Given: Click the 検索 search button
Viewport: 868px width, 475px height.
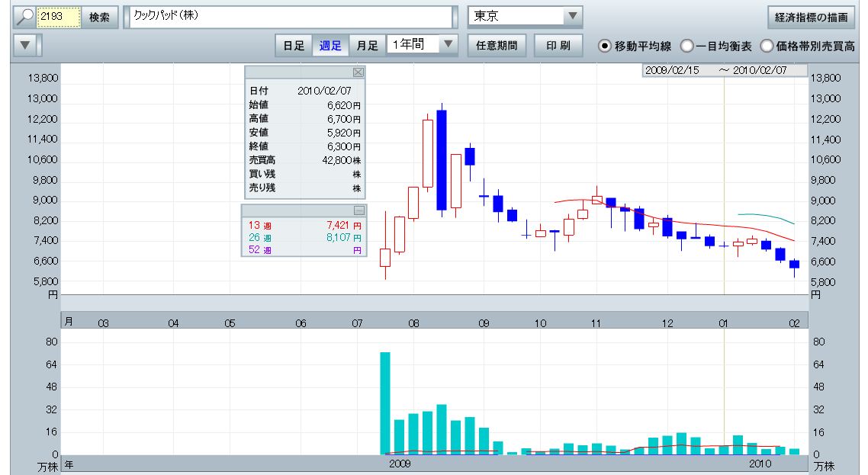Looking at the screenshot, I should (x=99, y=17).
